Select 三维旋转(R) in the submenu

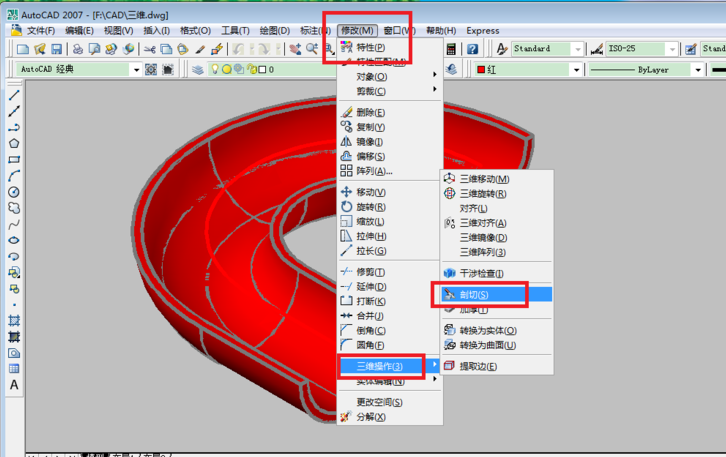coord(482,194)
